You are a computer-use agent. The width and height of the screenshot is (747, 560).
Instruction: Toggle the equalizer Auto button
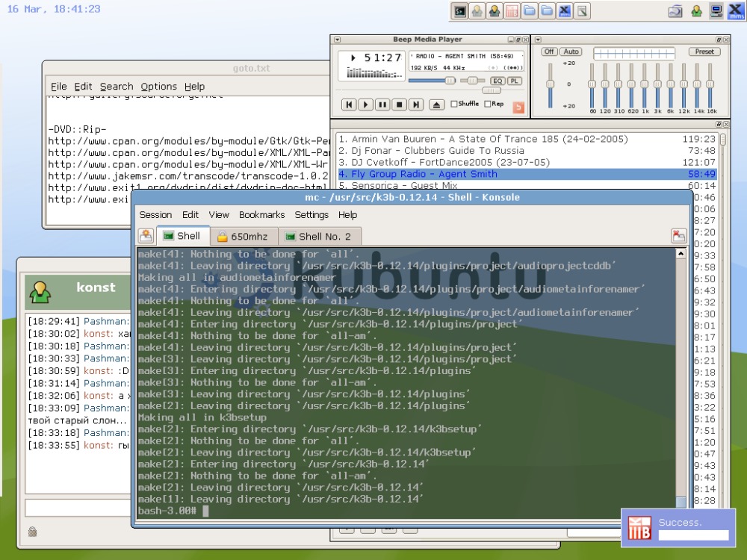(571, 52)
